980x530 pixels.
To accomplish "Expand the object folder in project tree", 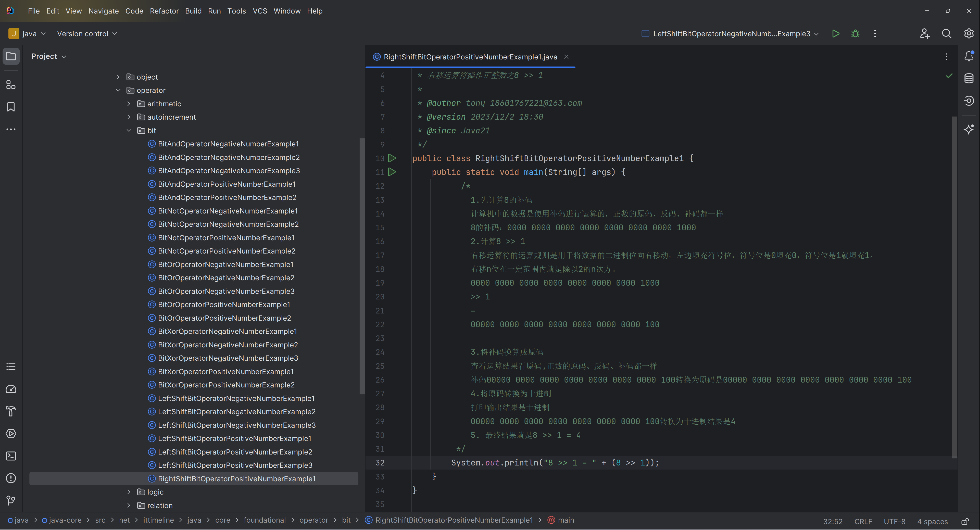I will coord(118,77).
